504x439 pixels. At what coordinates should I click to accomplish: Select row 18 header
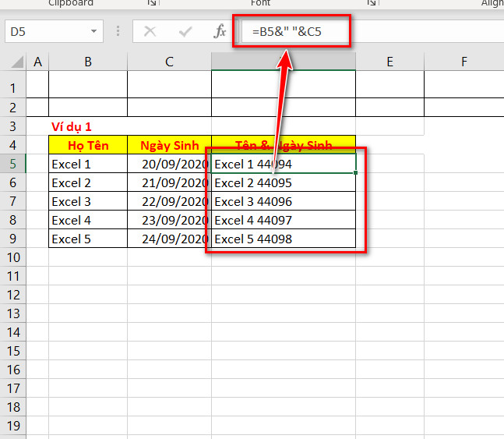(x=13, y=407)
